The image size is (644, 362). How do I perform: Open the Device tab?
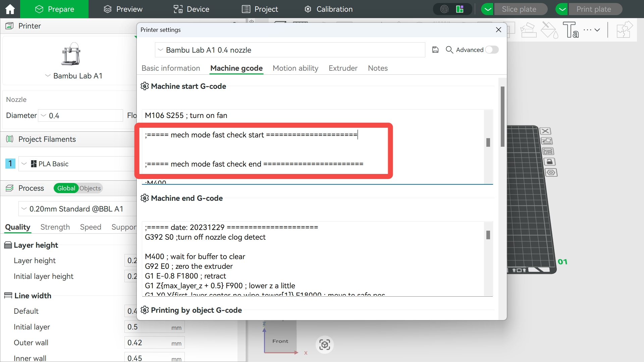tap(192, 9)
